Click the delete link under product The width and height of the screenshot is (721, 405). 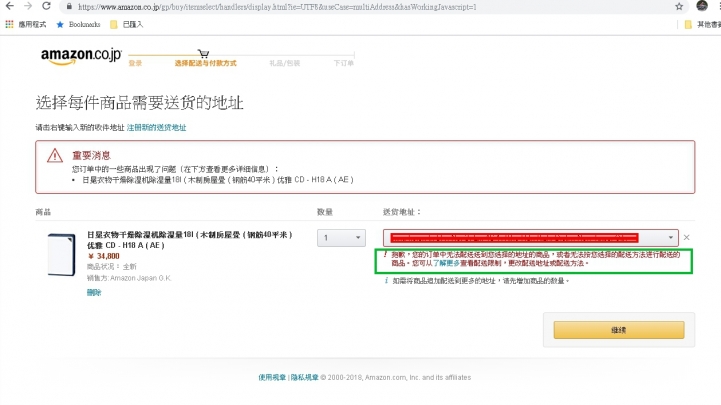click(94, 292)
